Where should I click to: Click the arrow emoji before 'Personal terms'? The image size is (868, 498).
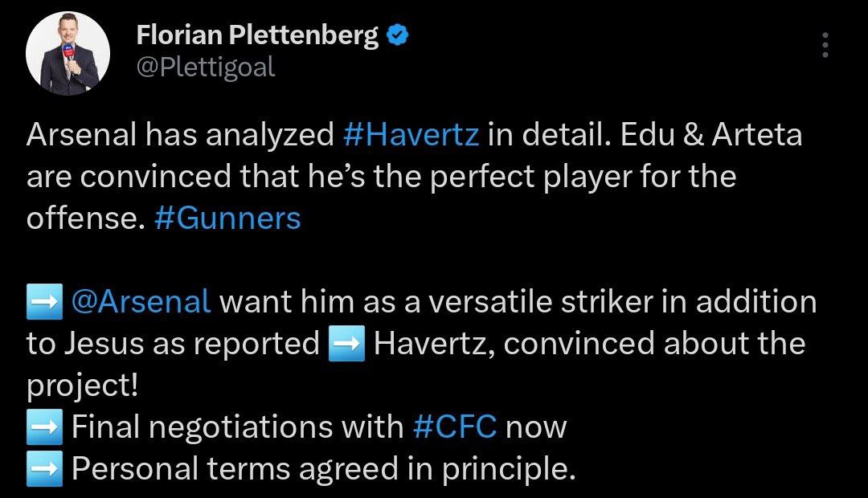[x=44, y=468]
